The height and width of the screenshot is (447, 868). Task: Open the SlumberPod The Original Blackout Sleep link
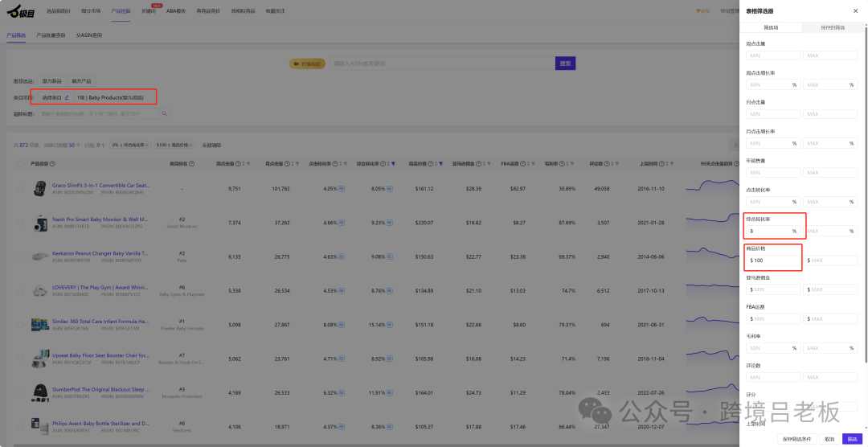pos(100,389)
